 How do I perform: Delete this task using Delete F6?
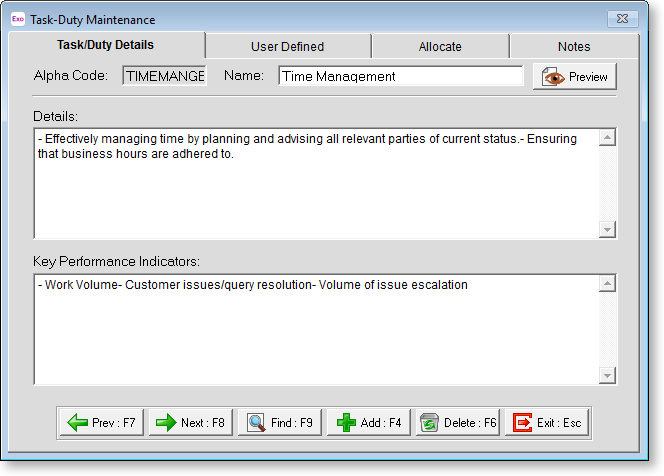click(457, 422)
